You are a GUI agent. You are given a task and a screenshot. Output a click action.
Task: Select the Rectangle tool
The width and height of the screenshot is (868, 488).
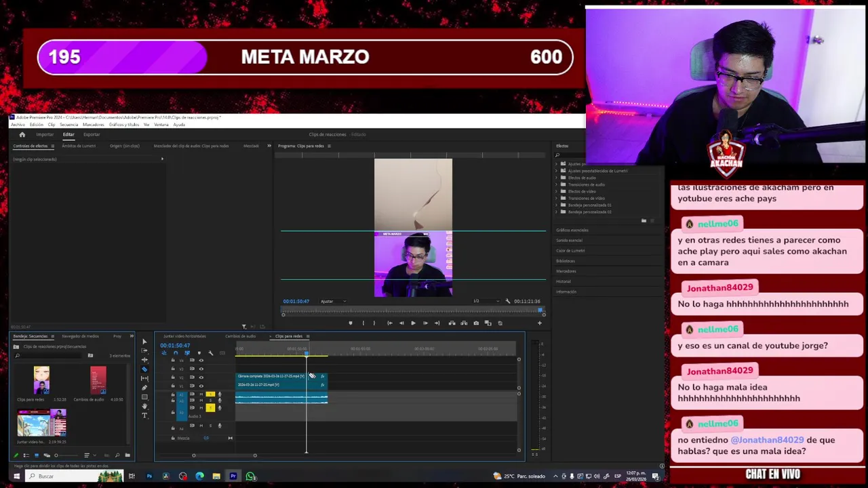(144, 397)
